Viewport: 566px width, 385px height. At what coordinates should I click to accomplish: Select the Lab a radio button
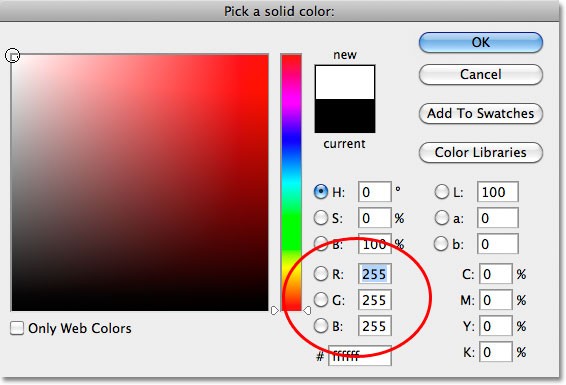pos(441,218)
